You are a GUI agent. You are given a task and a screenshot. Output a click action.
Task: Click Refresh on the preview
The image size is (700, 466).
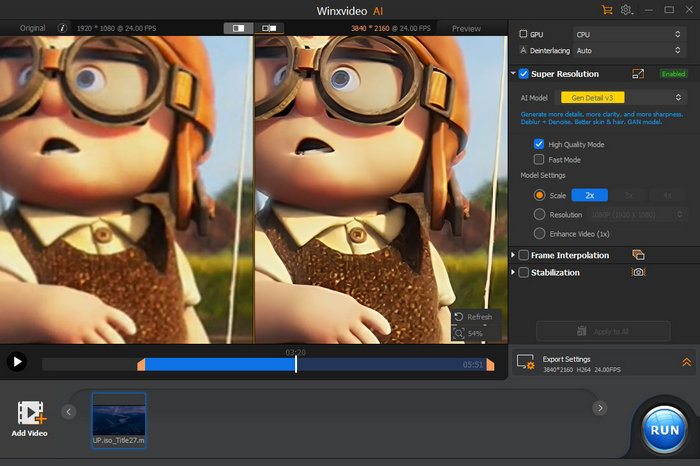point(473,317)
